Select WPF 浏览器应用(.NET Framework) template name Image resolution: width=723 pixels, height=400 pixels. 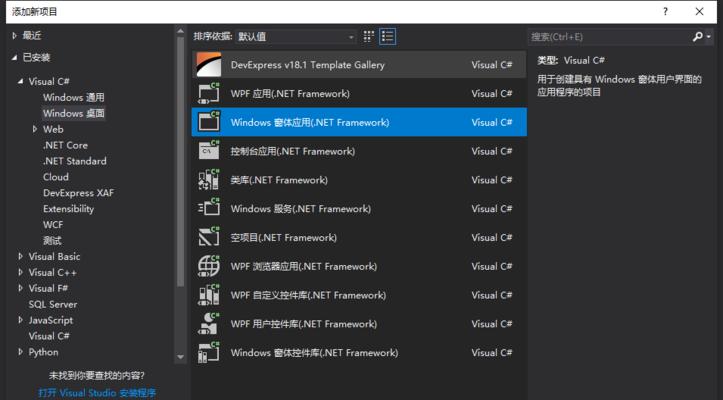pyautogui.click(x=304, y=266)
